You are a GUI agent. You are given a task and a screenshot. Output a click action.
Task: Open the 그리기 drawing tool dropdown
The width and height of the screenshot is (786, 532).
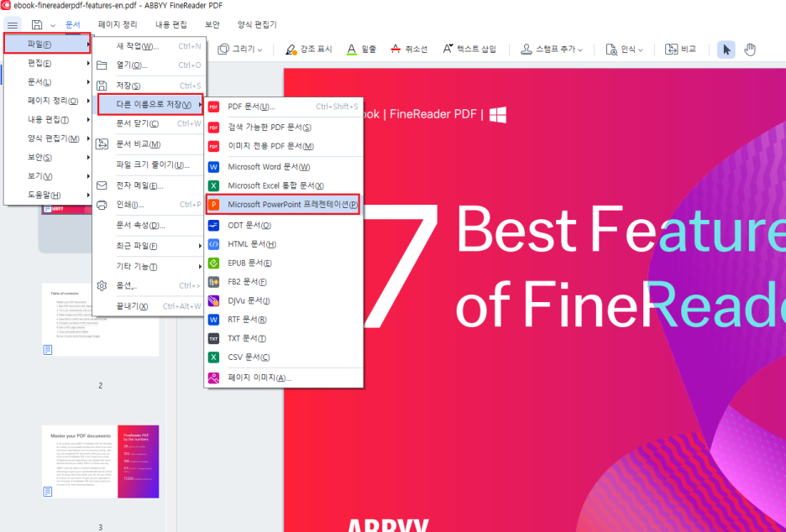point(240,50)
